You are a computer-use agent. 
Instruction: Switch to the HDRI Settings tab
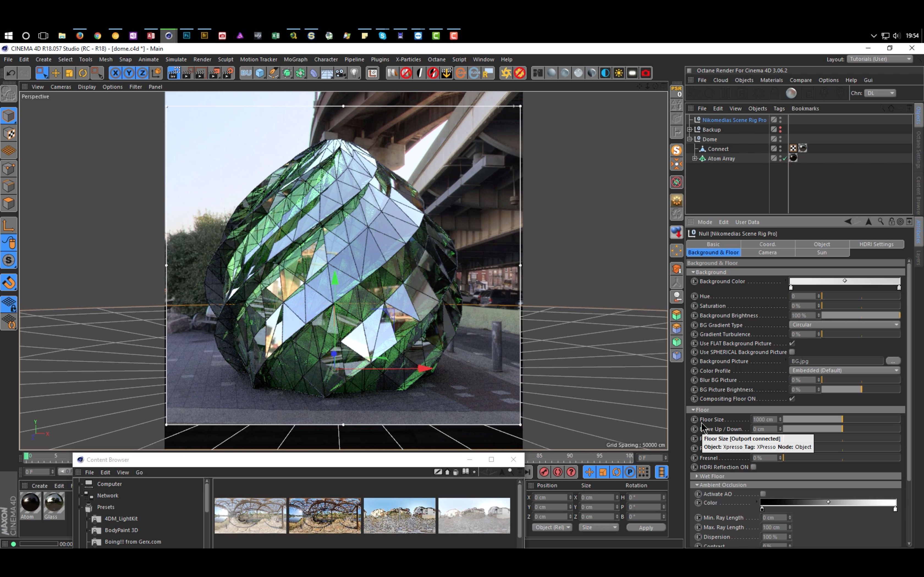[876, 244]
